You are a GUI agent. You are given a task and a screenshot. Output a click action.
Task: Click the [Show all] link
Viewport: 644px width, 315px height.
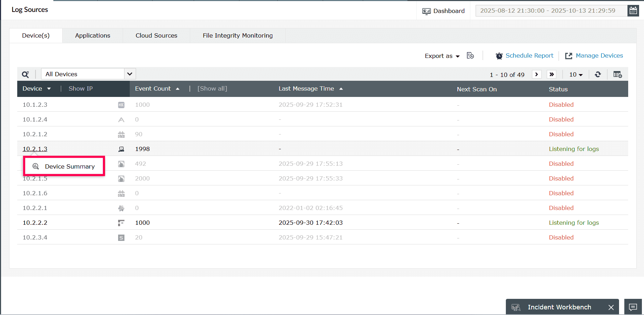(212, 88)
